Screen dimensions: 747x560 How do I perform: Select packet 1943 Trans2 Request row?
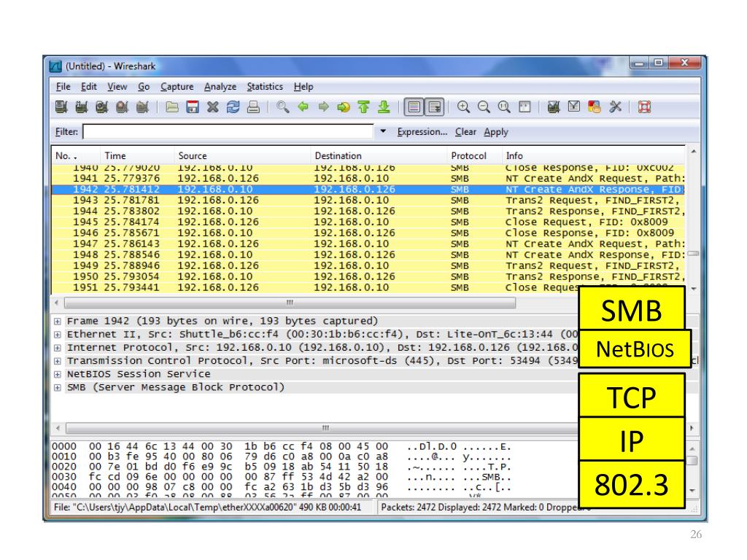(368, 201)
